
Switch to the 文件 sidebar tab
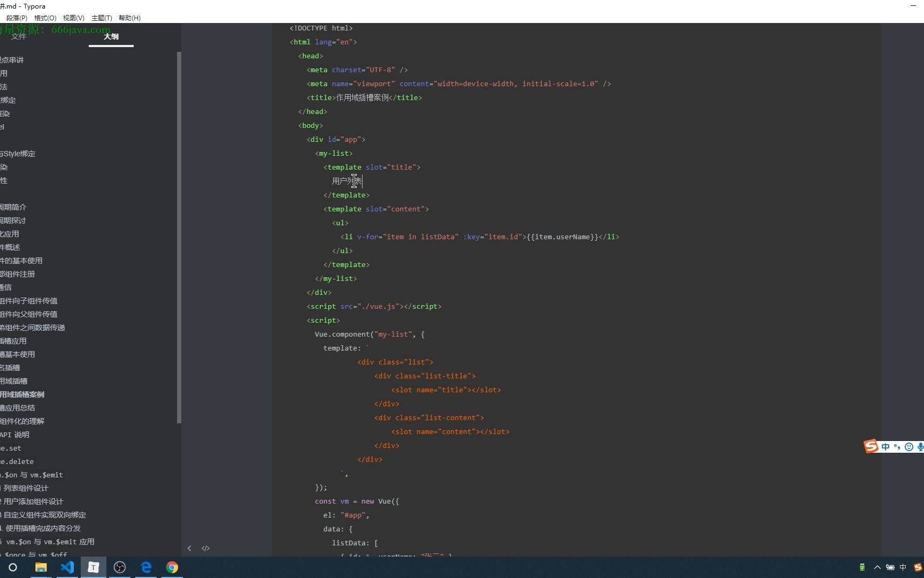19,36
